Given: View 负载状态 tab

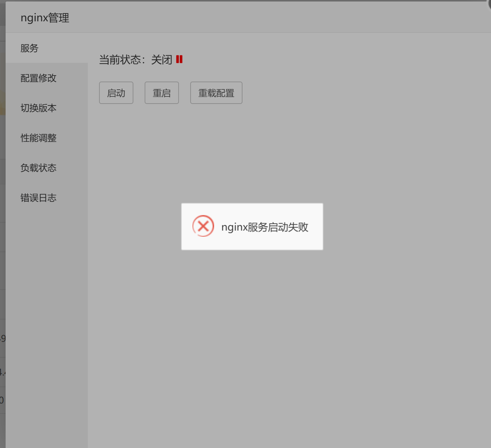Looking at the screenshot, I should 47,168.
